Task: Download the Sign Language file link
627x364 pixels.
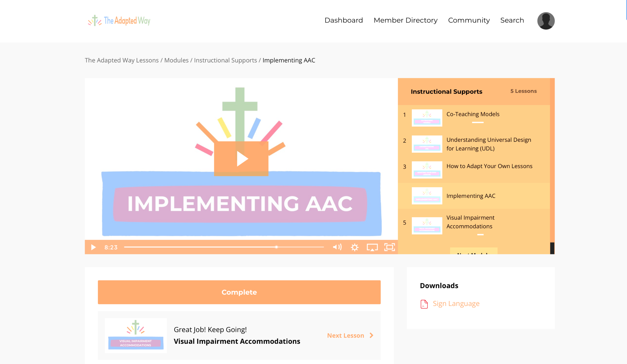Action: click(x=456, y=304)
